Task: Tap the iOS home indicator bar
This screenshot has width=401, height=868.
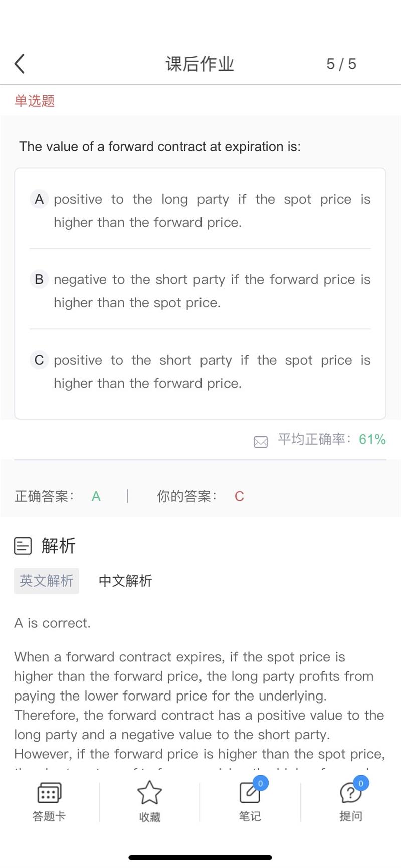Action: (x=200, y=858)
